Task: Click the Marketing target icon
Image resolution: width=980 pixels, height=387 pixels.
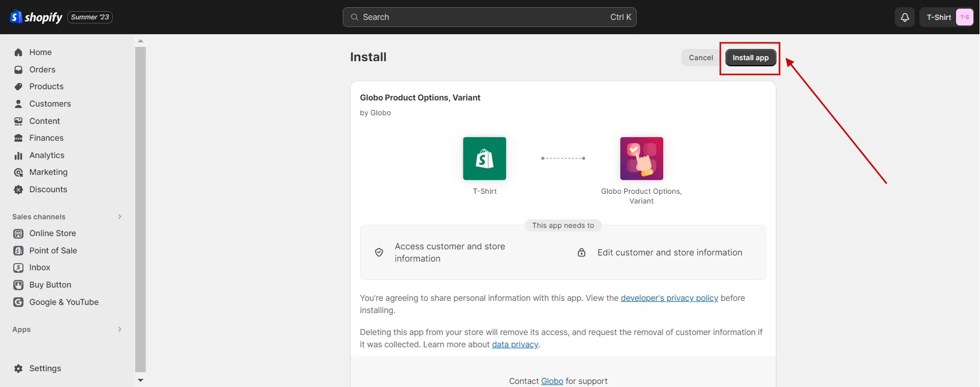Action: [18, 172]
